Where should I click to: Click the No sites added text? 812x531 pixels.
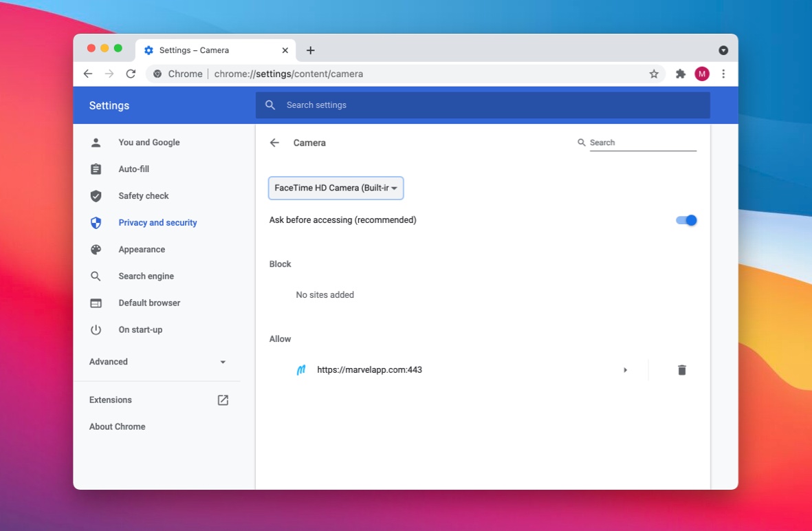coord(325,295)
